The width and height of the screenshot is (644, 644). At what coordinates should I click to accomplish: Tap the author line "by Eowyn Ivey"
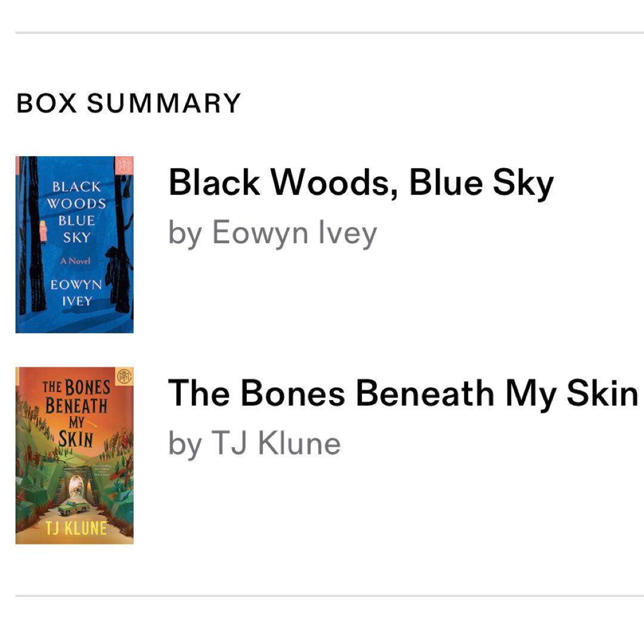coord(273,232)
